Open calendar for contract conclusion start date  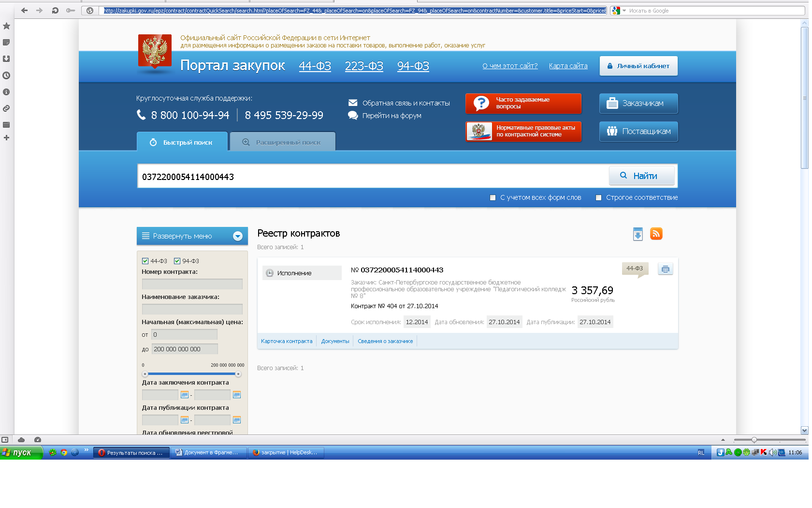[184, 395]
